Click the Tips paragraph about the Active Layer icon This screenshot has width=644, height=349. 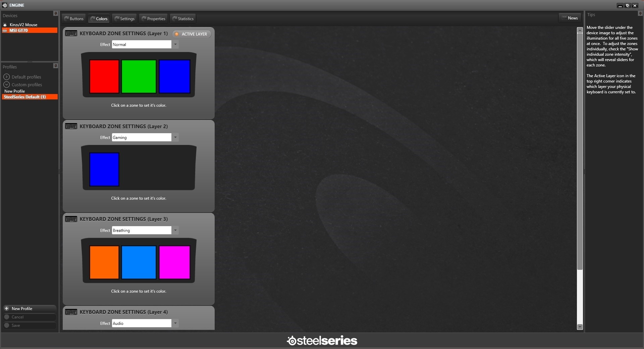coord(611,84)
